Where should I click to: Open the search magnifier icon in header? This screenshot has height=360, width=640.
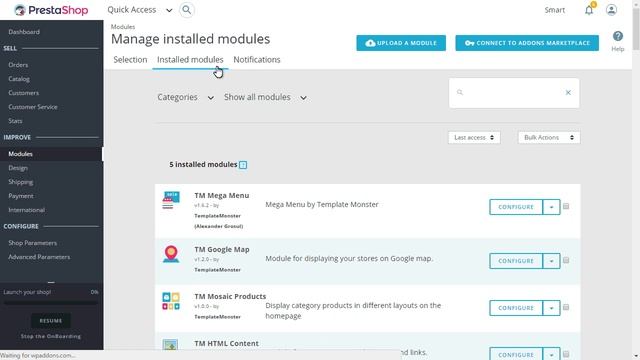(x=187, y=10)
